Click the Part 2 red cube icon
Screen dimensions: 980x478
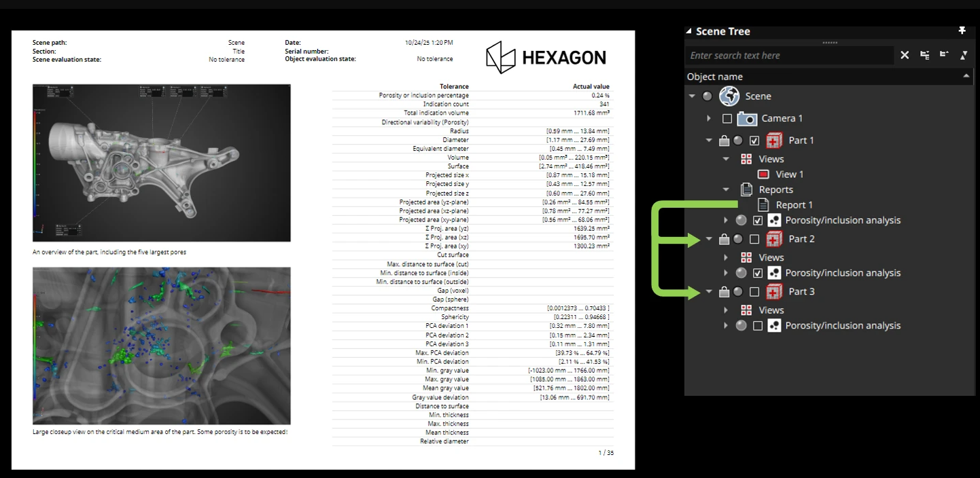coord(774,239)
